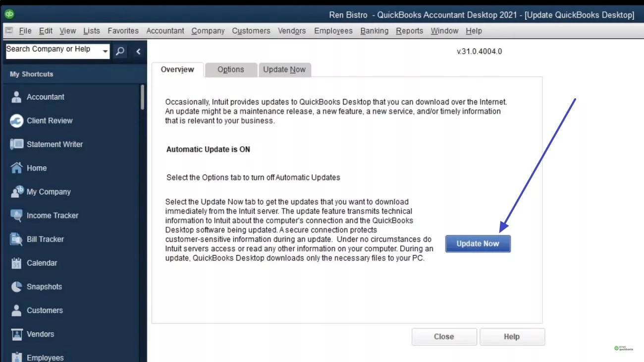Screen dimensions: 644x362
Task: Switch to the Options tab
Action: (231, 69)
